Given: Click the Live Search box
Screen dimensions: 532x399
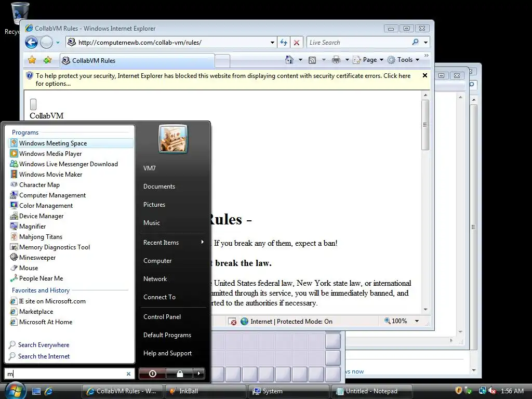Looking at the screenshot, I should click(358, 43).
